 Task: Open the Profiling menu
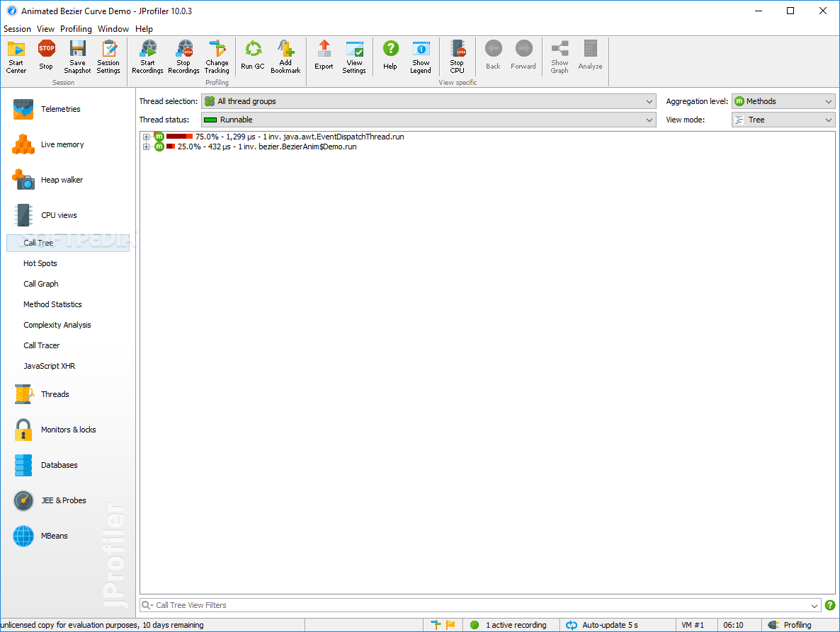pos(76,29)
